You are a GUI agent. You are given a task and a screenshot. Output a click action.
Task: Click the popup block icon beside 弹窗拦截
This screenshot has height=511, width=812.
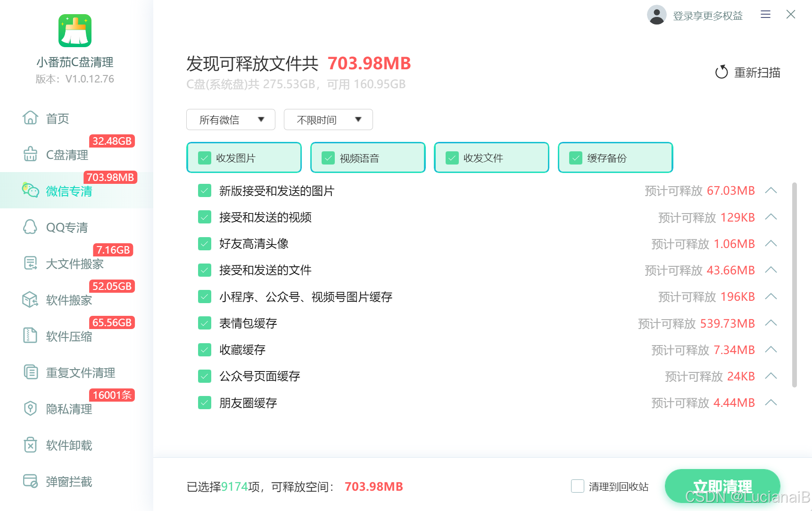point(30,481)
